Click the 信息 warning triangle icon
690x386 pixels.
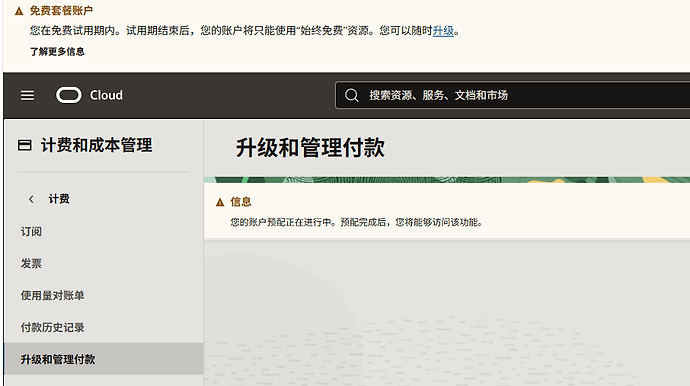coord(220,202)
